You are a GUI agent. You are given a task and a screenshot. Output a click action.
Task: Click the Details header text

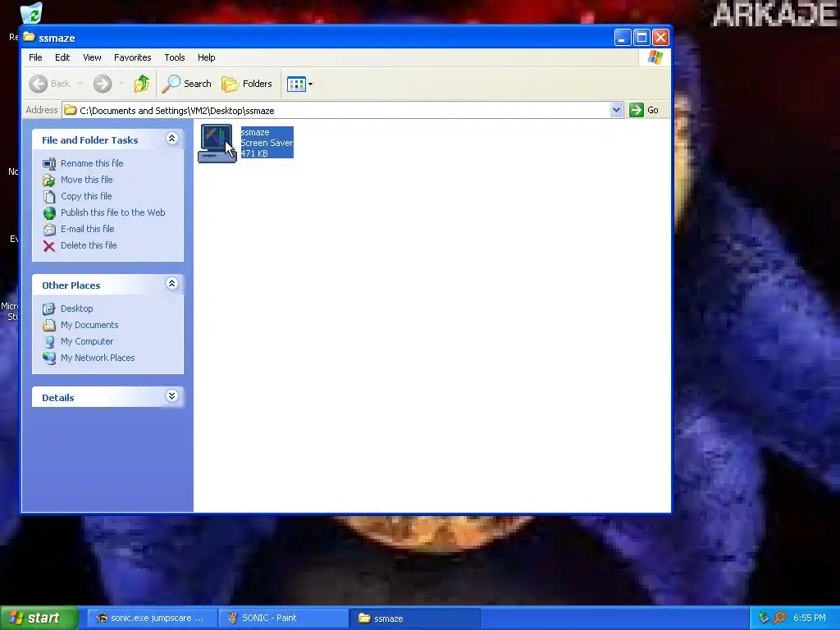coord(58,398)
